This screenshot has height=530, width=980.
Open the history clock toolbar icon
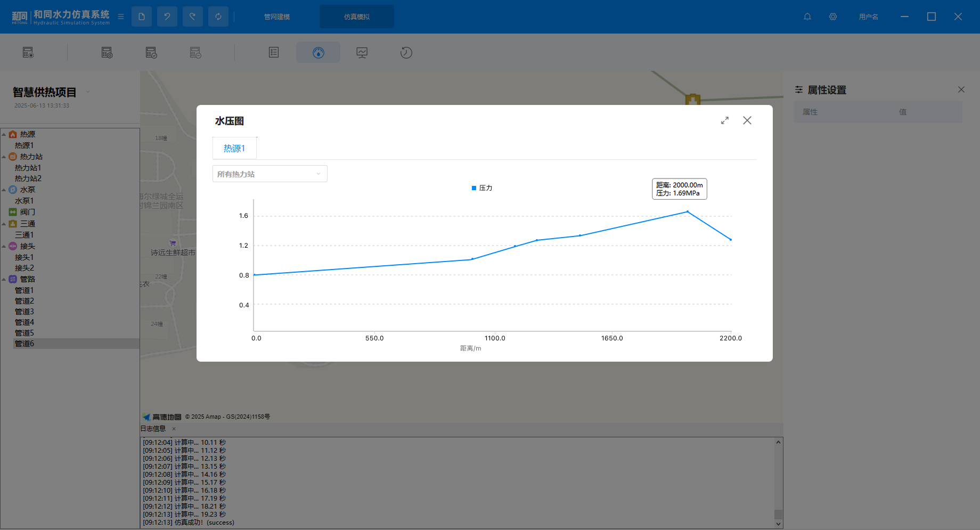tap(406, 53)
